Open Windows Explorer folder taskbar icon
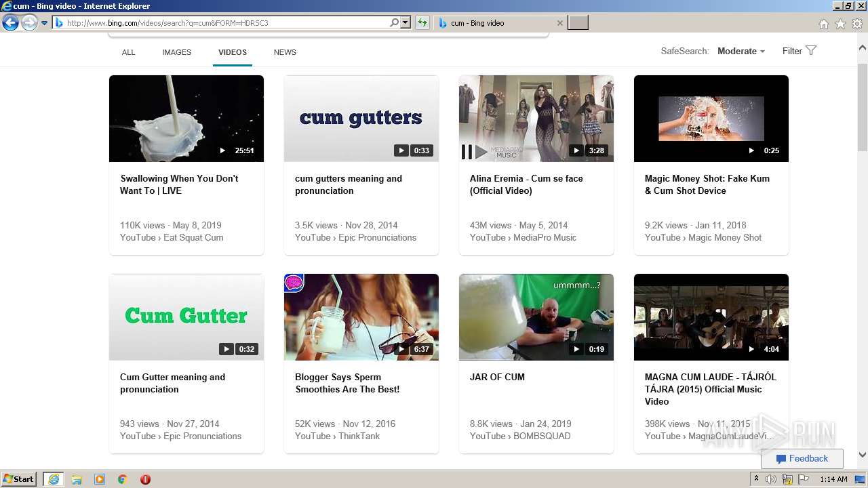 pyautogui.click(x=77, y=479)
